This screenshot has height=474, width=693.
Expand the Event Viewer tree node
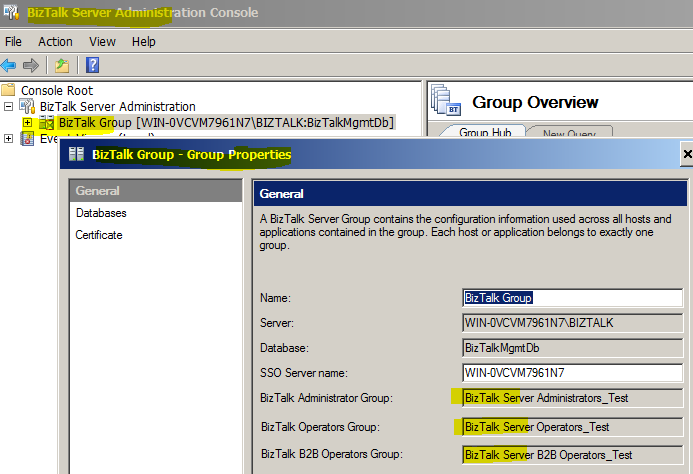tap(8, 139)
